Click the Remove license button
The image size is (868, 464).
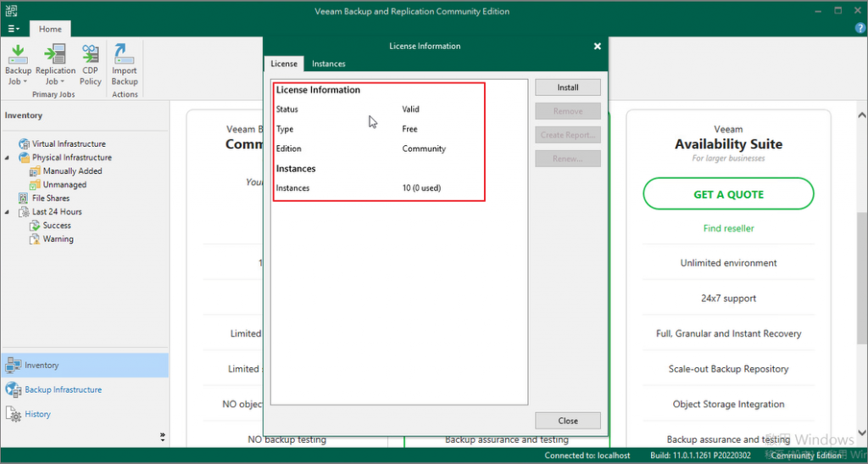568,111
